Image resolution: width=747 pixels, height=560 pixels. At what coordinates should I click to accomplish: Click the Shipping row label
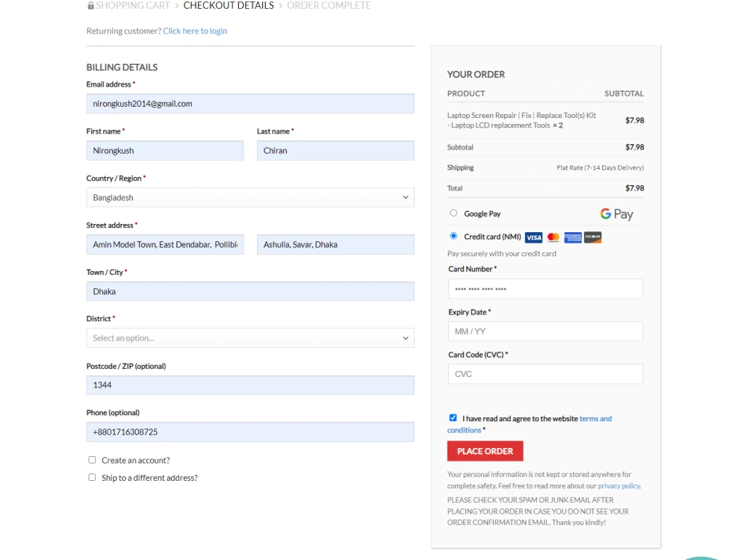[x=461, y=167]
